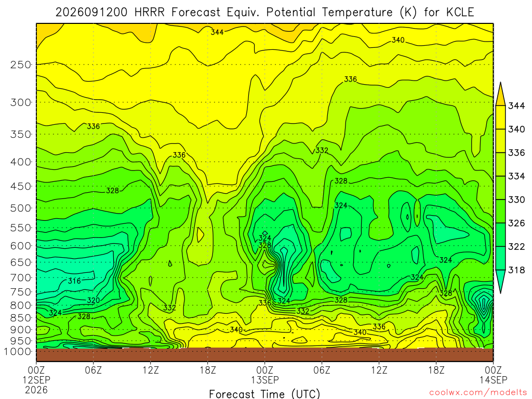
Task: Click the Forecast Time (UTC) axis title
Action: (264, 394)
